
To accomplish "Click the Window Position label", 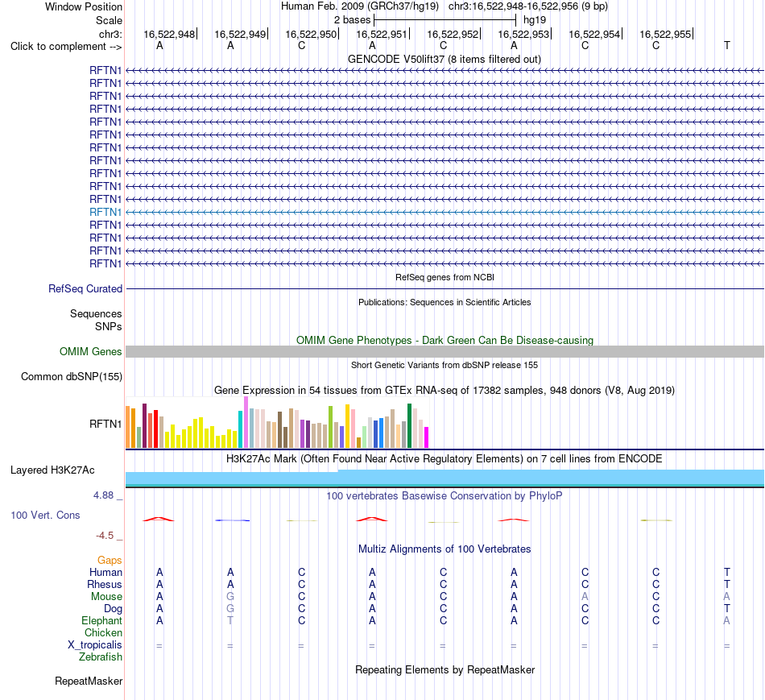I will pyautogui.click(x=84, y=6).
